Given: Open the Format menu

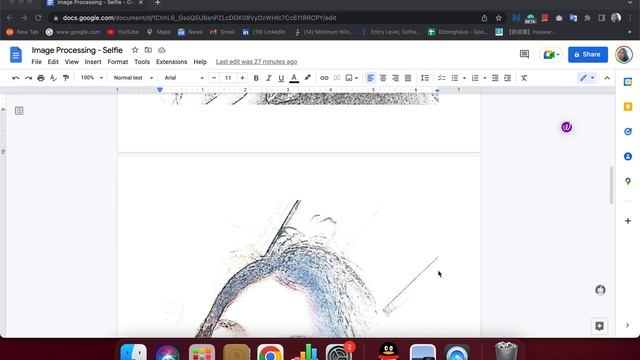Looking at the screenshot, I should click(118, 62).
